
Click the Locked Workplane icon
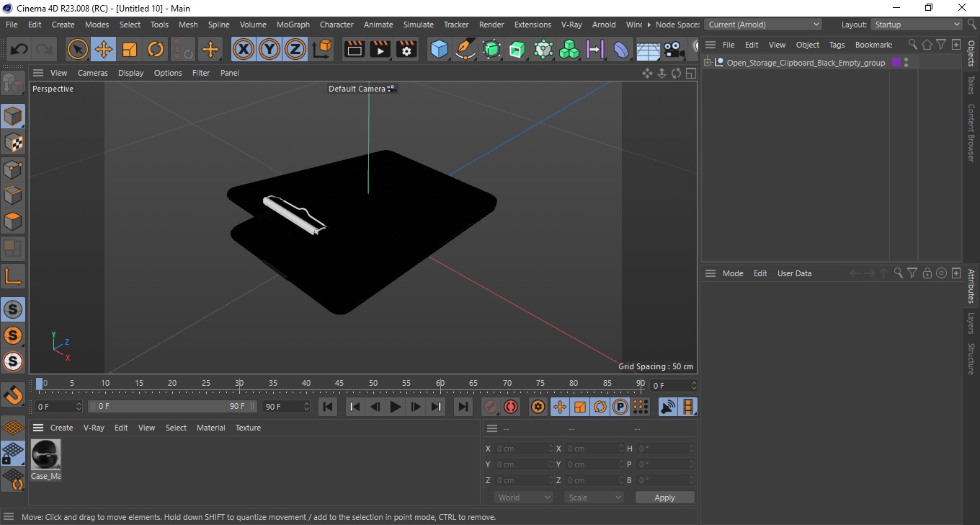[x=13, y=454]
